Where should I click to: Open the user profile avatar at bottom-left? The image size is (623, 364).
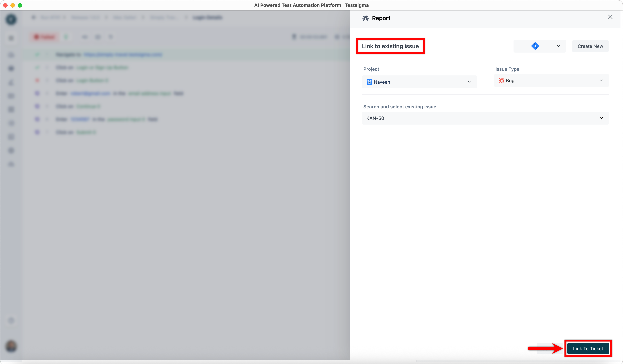pyautogui.click(x=11, y=346)
